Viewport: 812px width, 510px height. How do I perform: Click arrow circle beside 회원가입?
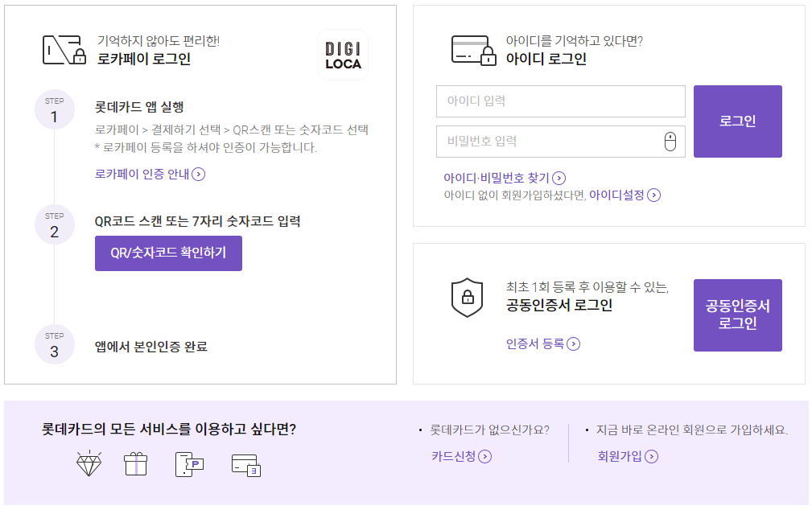click(x=652, y=456)
